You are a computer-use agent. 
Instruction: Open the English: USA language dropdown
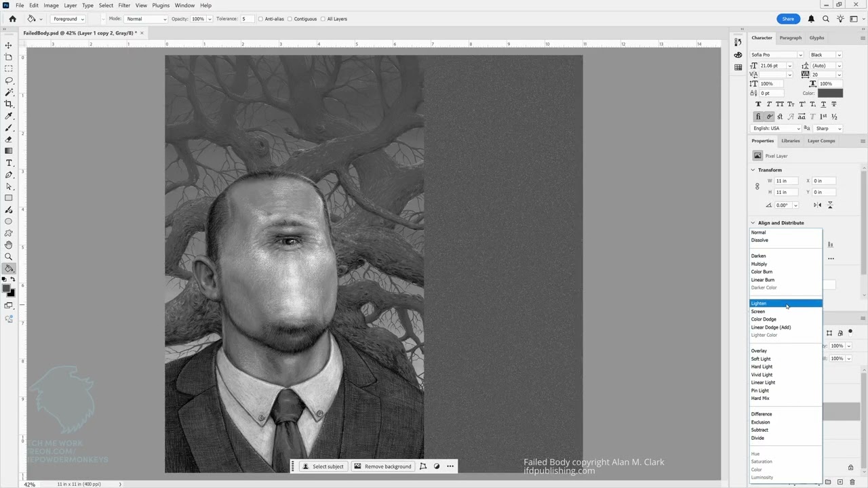(776, 128)
